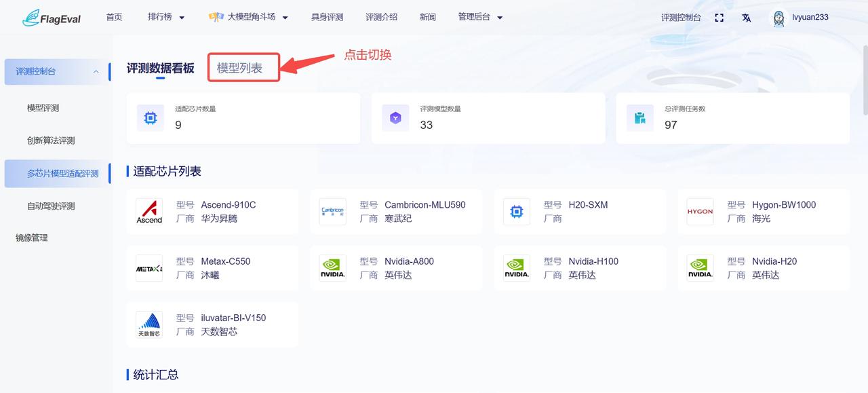Click the 大模型角斗场 flag icon
Screen dimensions: 868x393
tap(216, 17)
